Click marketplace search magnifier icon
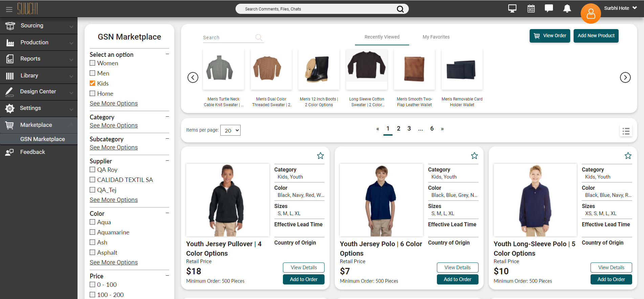The image size is (644, 299). pyautogui.click(x=259, y=38)
